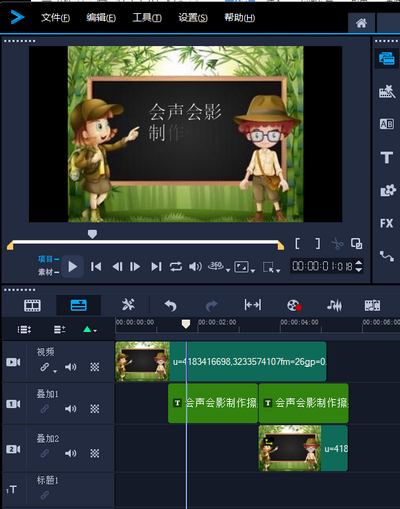Screen dimensions: 400x509
Task: Expand the preview resize options dropdown
Action: (253, 271)
